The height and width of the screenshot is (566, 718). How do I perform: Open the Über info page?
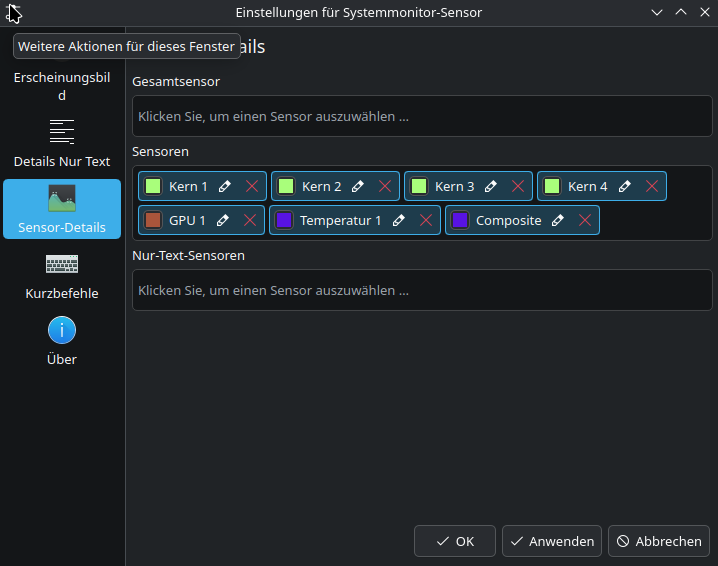62,340
